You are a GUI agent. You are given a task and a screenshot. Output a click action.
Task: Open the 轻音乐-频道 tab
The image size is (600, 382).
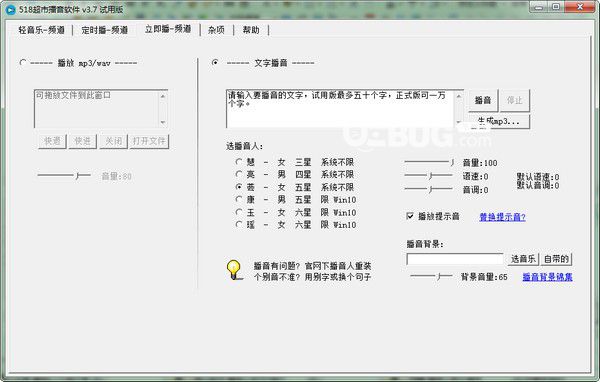(41, 30)
